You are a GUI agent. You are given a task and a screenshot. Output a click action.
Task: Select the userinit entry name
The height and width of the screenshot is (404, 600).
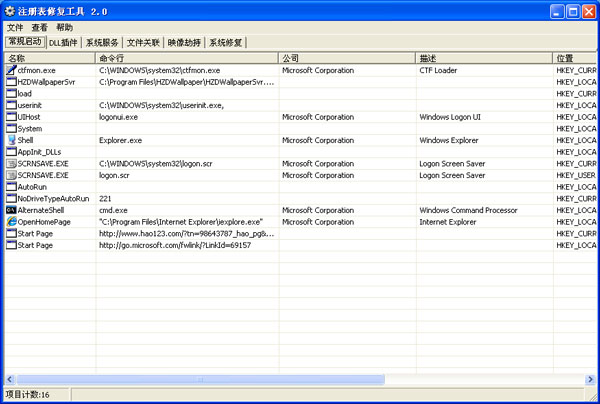(29, 105)
